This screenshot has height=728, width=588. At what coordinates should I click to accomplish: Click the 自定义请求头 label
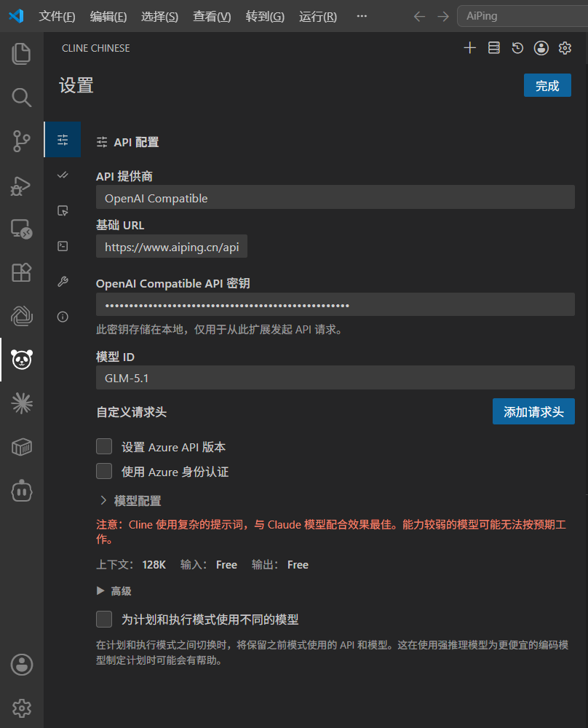click(131, 412)
